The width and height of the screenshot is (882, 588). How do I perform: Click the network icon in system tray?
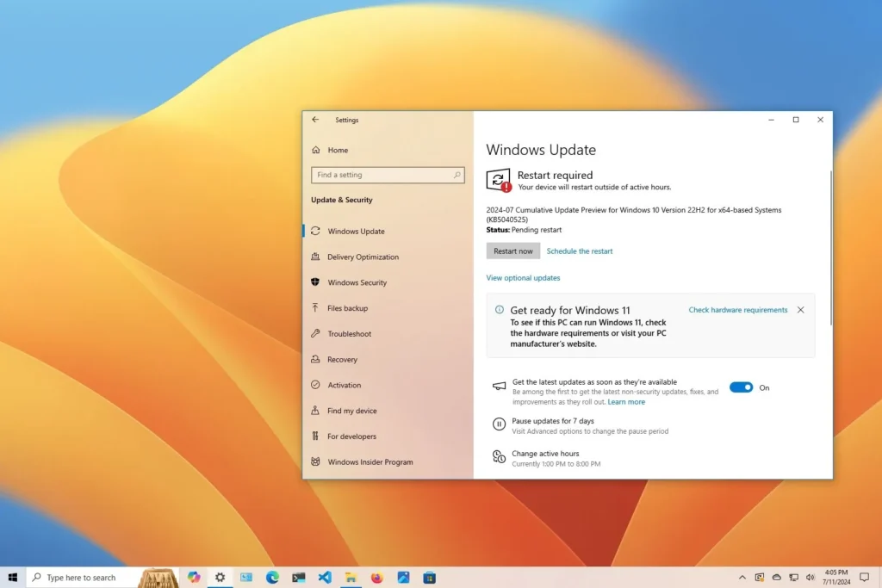(793, 578)
